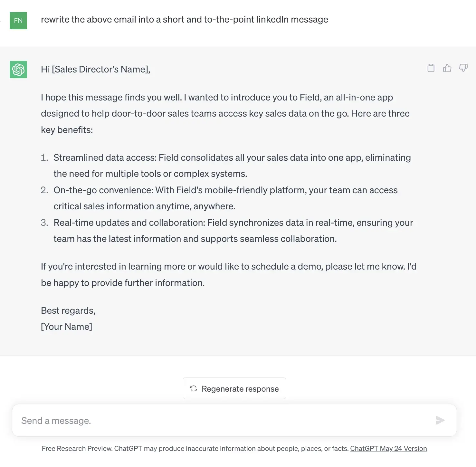
Task: Click the intro paragraph introducing Field
Action: 225,114
